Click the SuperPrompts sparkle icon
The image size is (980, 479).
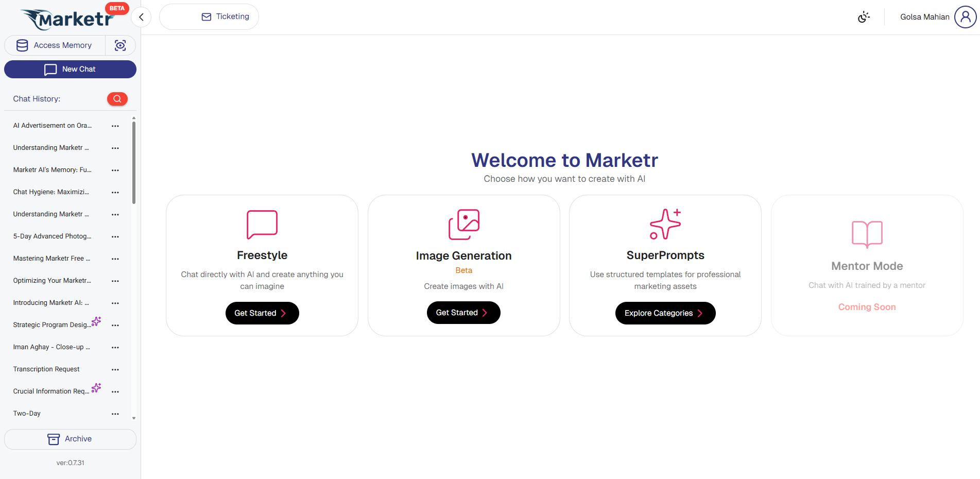pos(665,224)
